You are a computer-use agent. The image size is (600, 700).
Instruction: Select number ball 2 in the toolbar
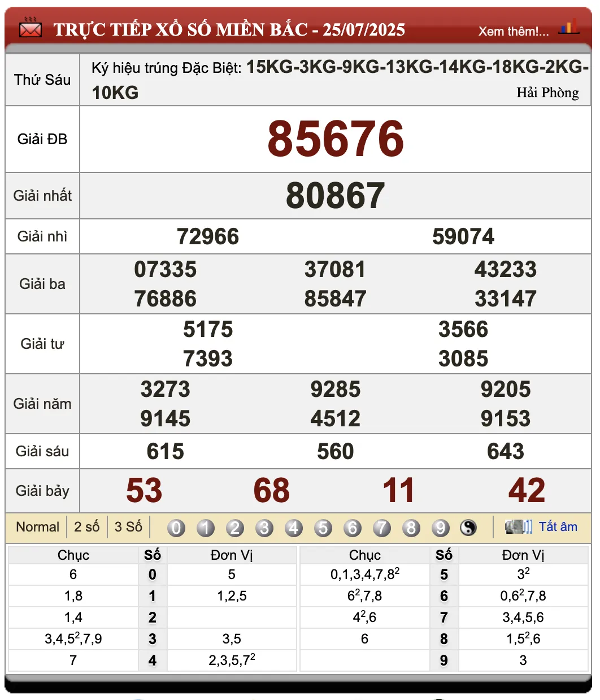[235, 528]
